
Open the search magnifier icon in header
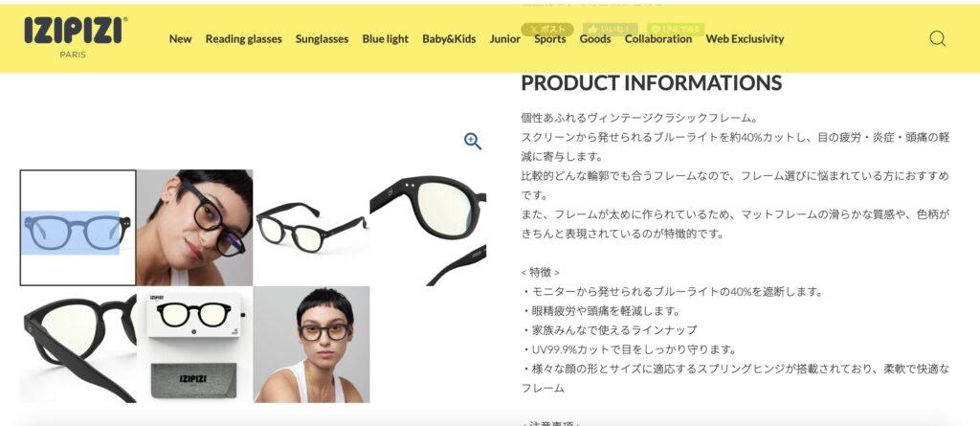pos(938,39)
